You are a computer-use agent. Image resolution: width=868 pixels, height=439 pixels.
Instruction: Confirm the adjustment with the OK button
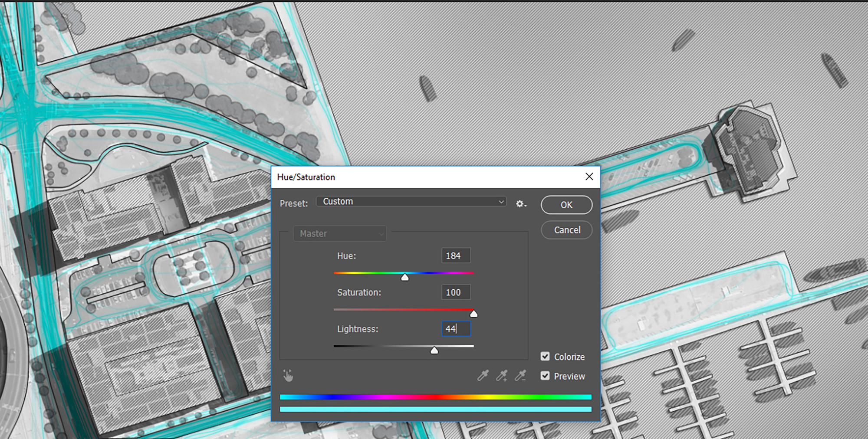[x=566, y=205]
